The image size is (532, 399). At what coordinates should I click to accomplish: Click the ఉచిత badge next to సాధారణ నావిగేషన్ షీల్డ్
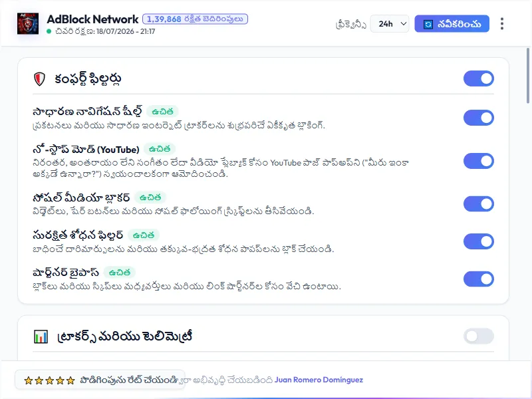pos(162,111)
